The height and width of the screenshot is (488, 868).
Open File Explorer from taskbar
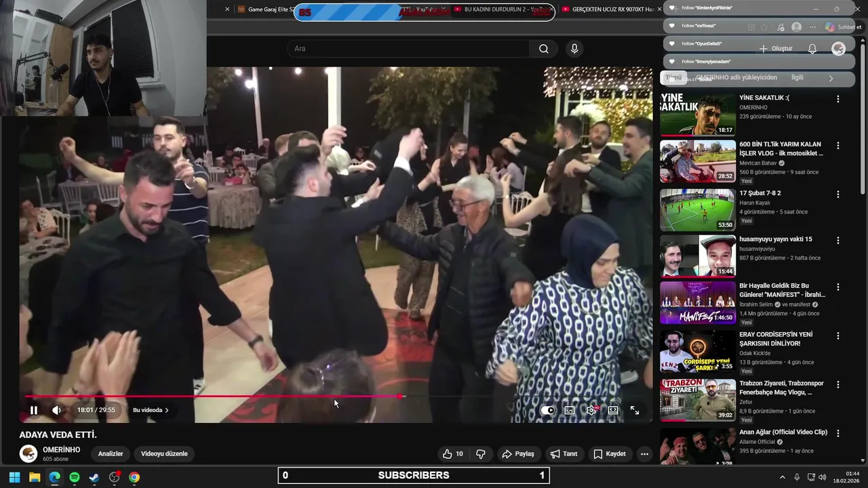(35, 477)
